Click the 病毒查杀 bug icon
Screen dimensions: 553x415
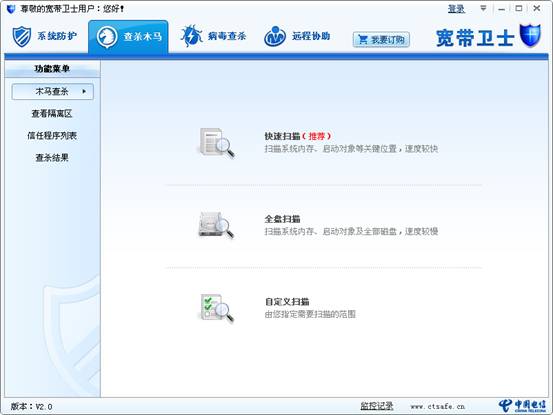(x=192, y=36)
